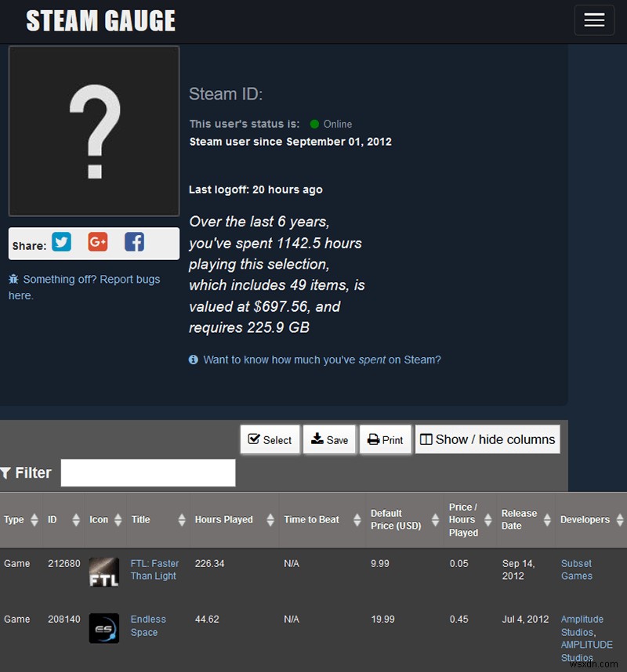
Task: Open the Endless Space game link
Action: point(148,626)
